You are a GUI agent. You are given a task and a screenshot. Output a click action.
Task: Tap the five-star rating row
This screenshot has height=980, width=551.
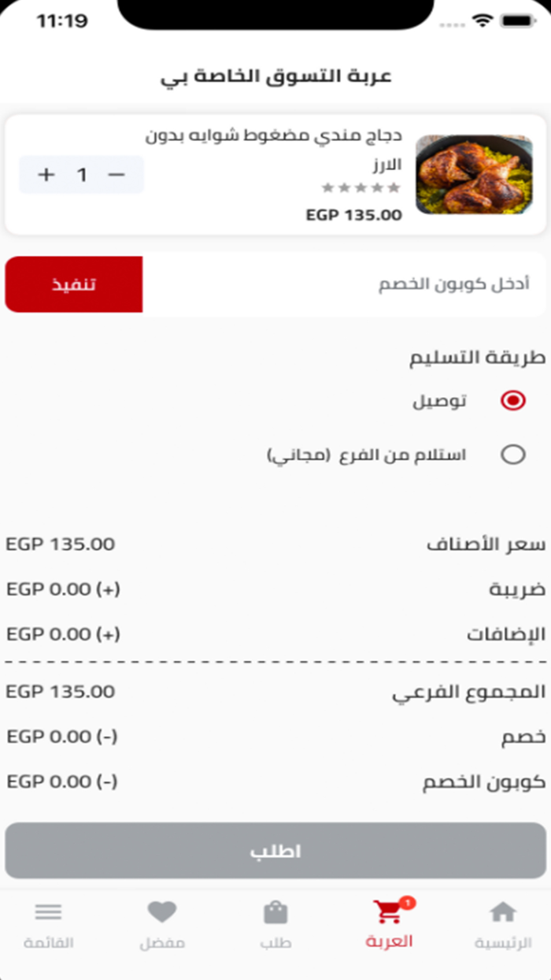361,188
